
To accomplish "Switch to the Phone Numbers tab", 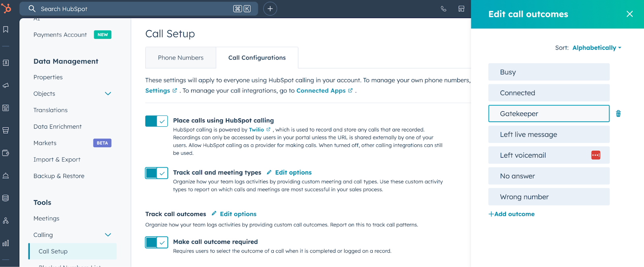I will pyautogui.click(x=181, y=58).
